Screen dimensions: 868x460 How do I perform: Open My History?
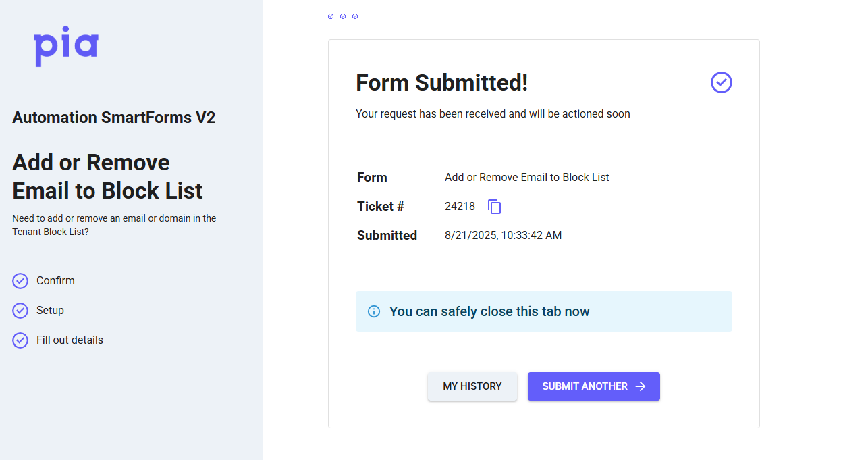coord(472,386)
